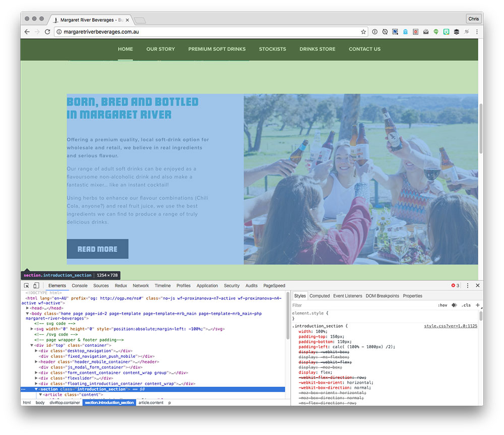The height and width of the screenshot is (435, 504).
Task: Expand the header_mobile_container node
Action: pyautogui.click(x=36, y=362)
